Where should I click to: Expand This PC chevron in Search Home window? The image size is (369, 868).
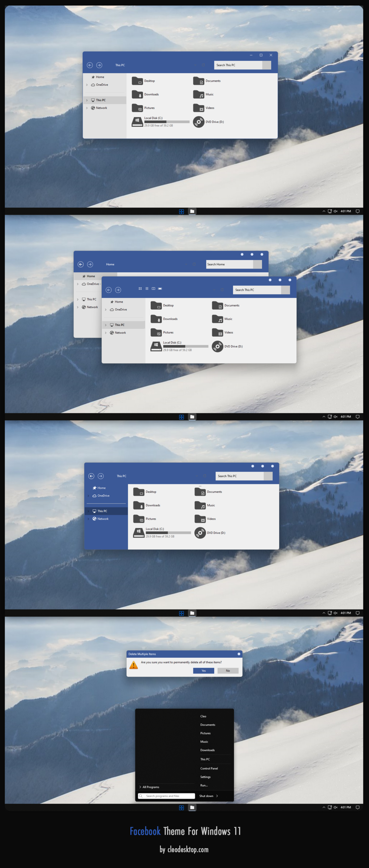point(78,299)
